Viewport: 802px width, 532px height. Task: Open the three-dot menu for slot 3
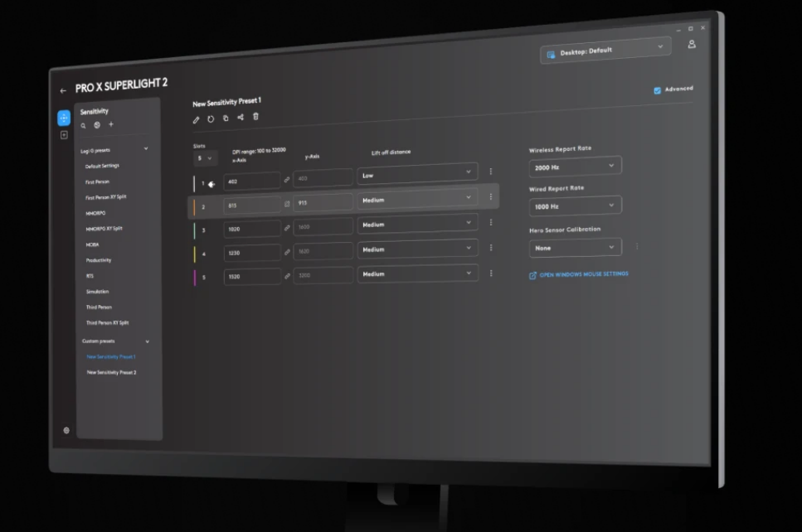point(491,222)
